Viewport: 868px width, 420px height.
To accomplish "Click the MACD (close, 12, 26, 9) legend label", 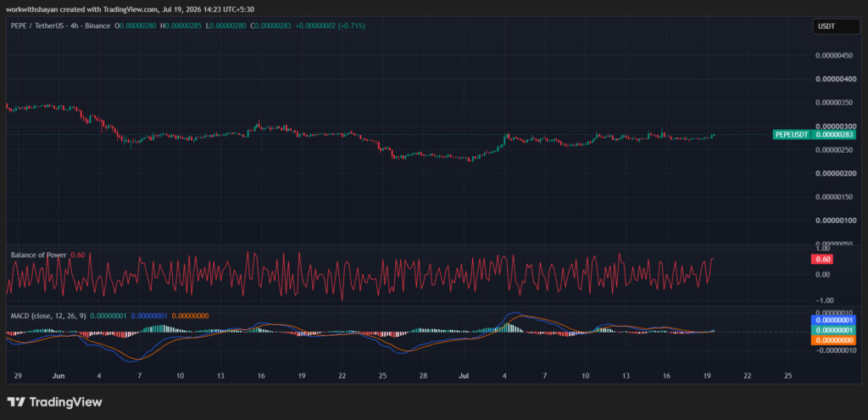I will pyautogui.click(x=48, y=316).
